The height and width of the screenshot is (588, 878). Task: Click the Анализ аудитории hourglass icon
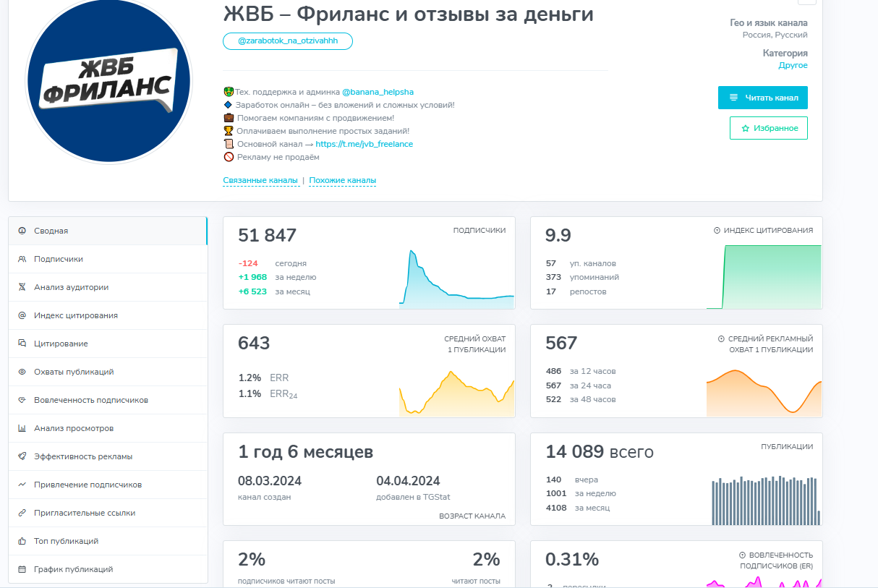tap(22, 287)
